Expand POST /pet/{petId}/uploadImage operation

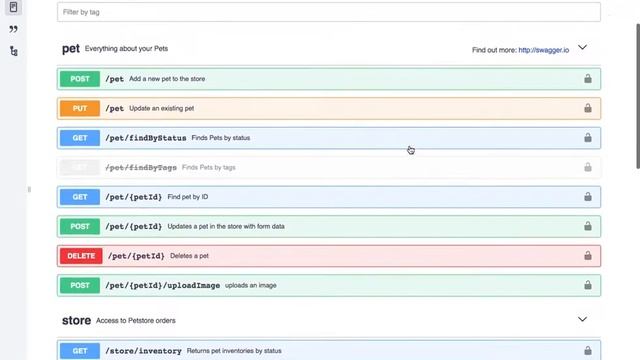click(x=329, y=285)
